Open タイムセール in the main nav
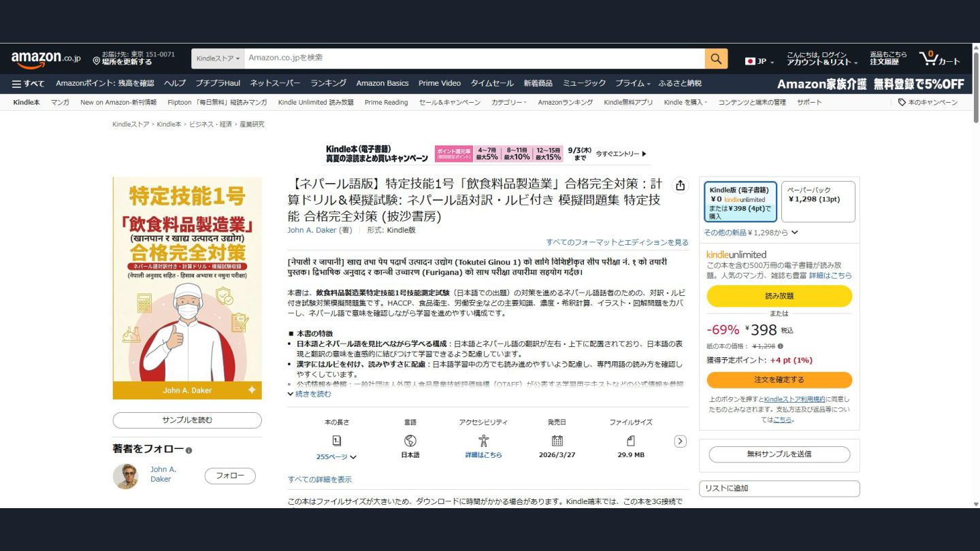This screenshot has height=551, width=980. click(492, 84)
